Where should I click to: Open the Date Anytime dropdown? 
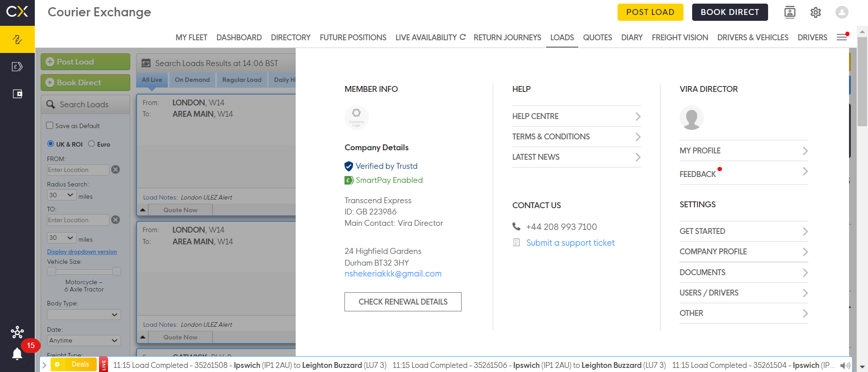(84, 340)
